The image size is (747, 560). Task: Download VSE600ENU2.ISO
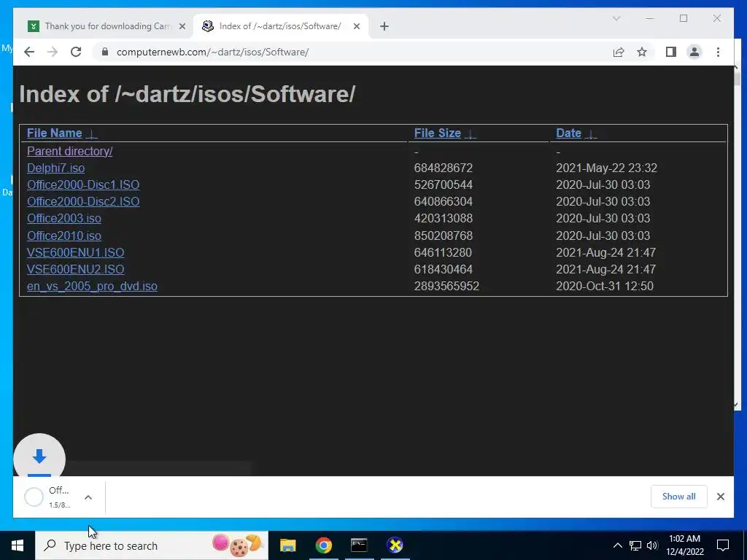click(x=75, y=269)
